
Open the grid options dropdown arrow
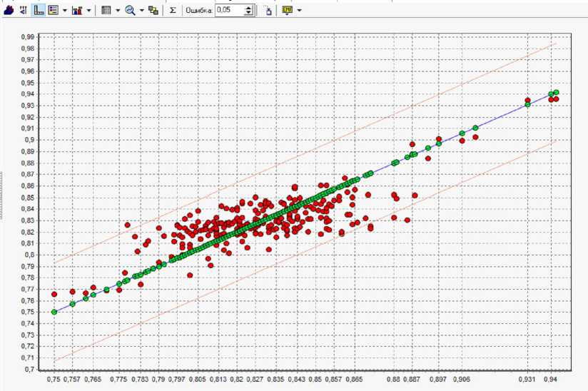(x=117, y=11)
